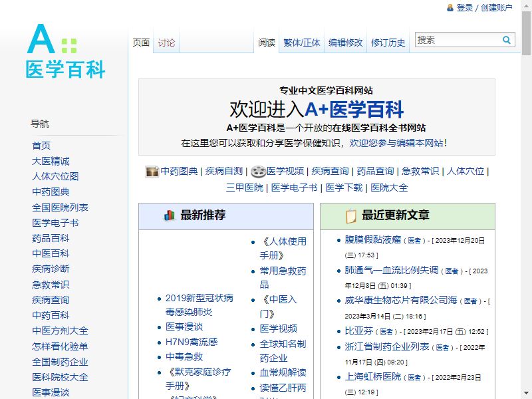This screenshot has width=532, height=399.
Task: Click the film reel icon beside 医学视频
Action: (258, 172)
